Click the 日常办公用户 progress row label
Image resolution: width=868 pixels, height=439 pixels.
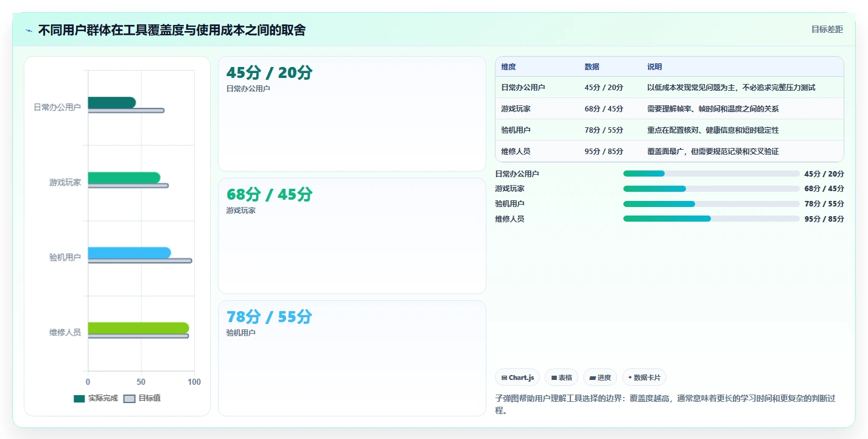point(517,174)
